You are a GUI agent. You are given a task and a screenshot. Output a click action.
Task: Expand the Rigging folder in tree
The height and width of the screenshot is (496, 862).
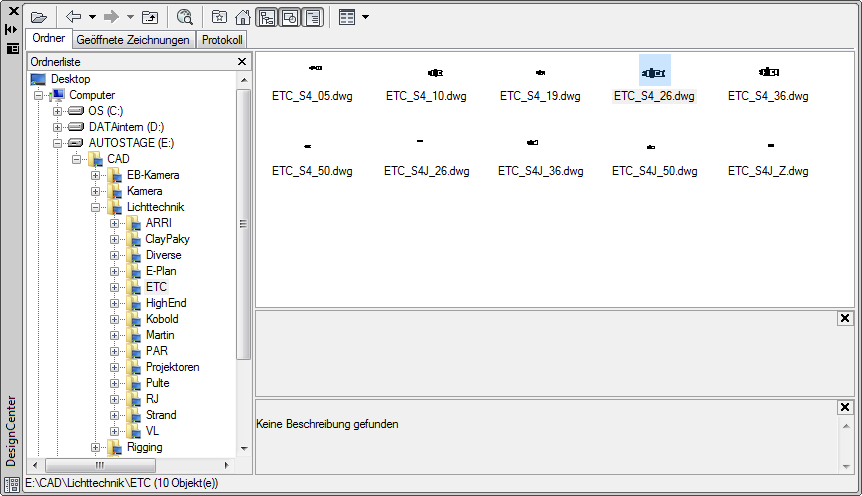[96, 447]
